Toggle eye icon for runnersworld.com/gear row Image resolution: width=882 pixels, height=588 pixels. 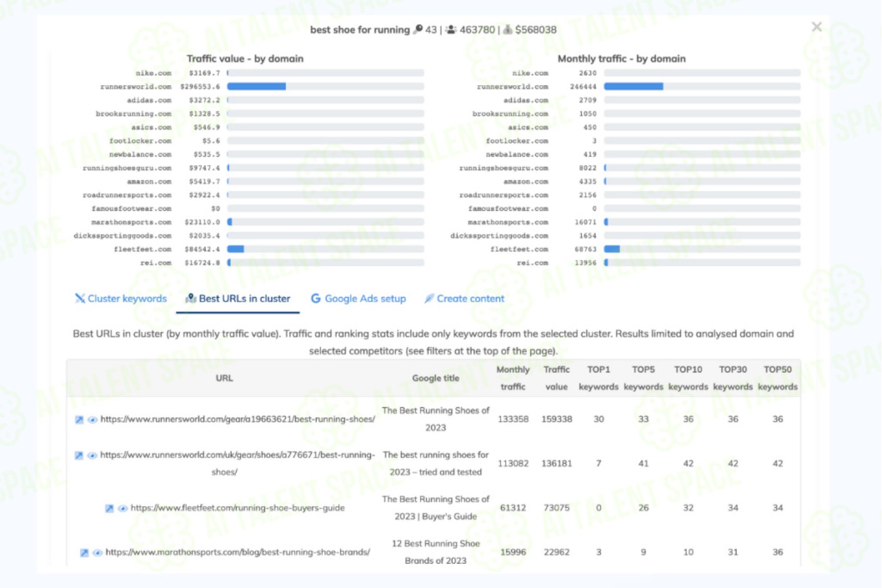(x=92, y=420)
